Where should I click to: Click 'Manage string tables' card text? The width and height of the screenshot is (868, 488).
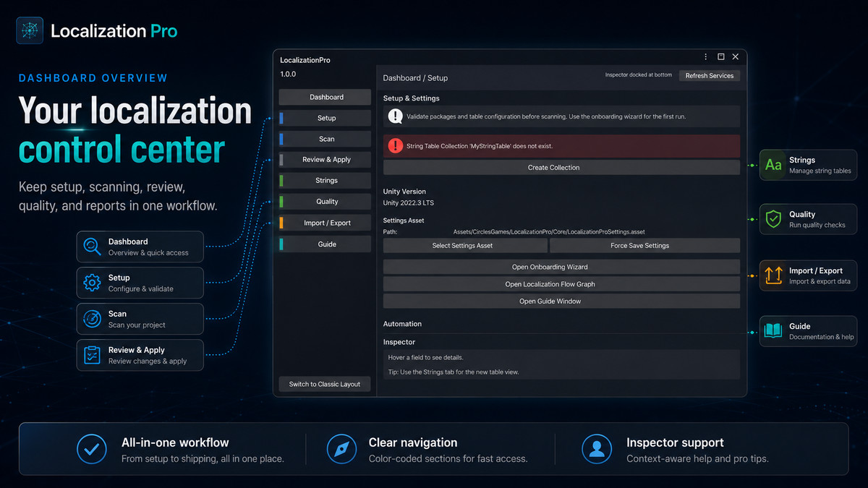click(820, 171)
